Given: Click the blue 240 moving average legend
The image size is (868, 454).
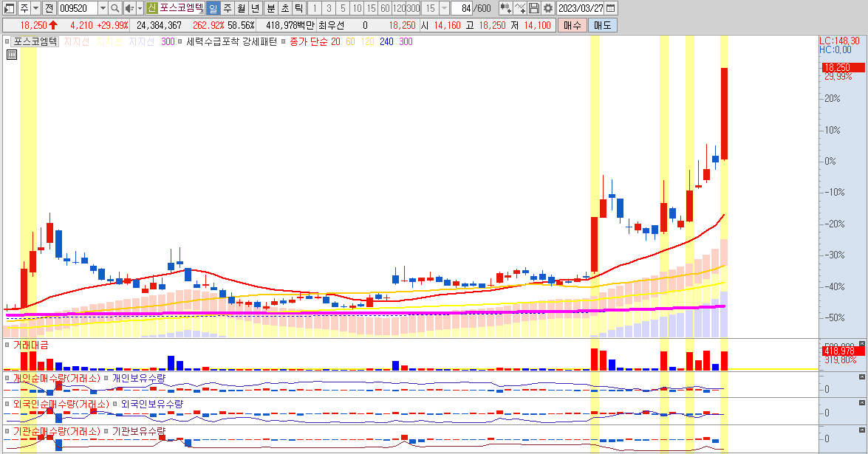Looking at the screenshot, I should click(x=386, y=41).
